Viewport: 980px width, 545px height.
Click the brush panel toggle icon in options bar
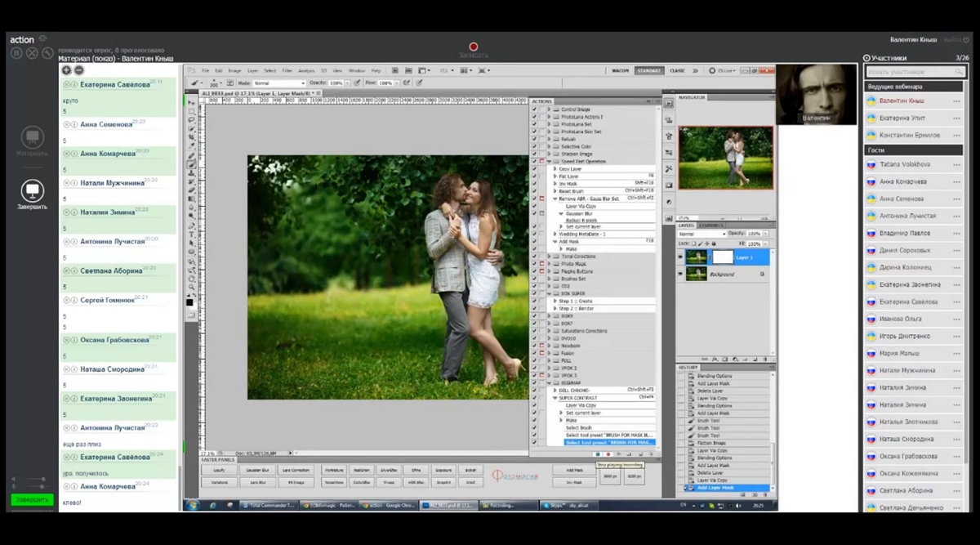click(230, 83)
